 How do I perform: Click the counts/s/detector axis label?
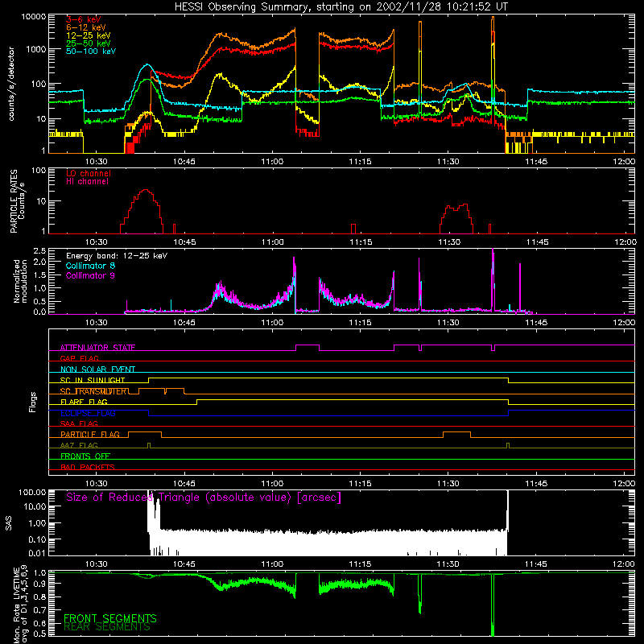tap(11, 84)
